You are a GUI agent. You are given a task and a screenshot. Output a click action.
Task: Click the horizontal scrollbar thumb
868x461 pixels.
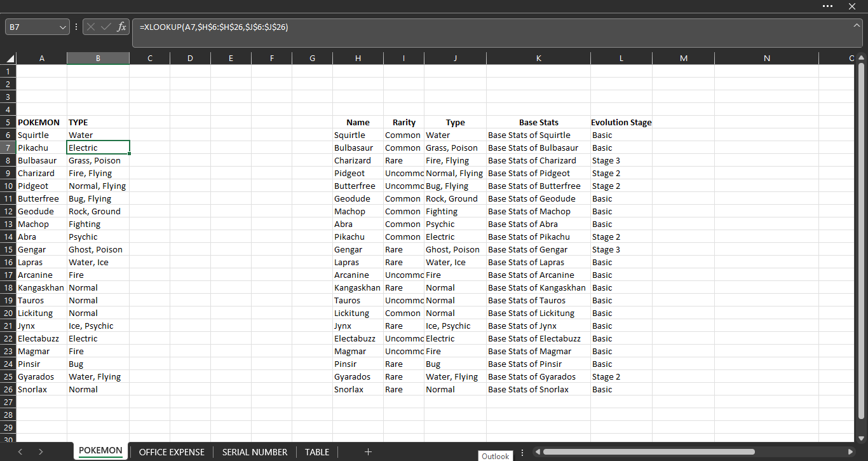pos(649,452)
